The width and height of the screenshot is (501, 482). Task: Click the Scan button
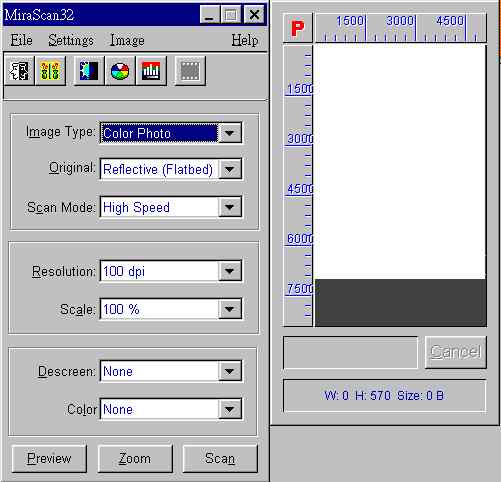coord(220,458)
